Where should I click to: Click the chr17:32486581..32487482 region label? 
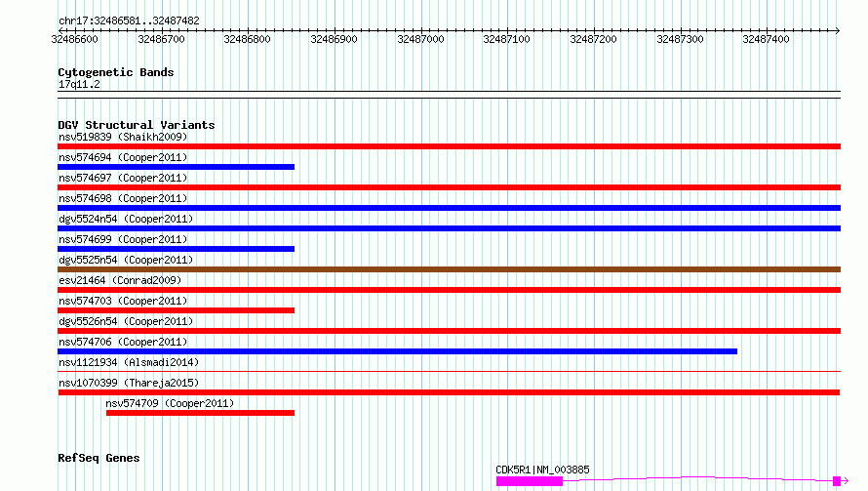click(129, 20)
